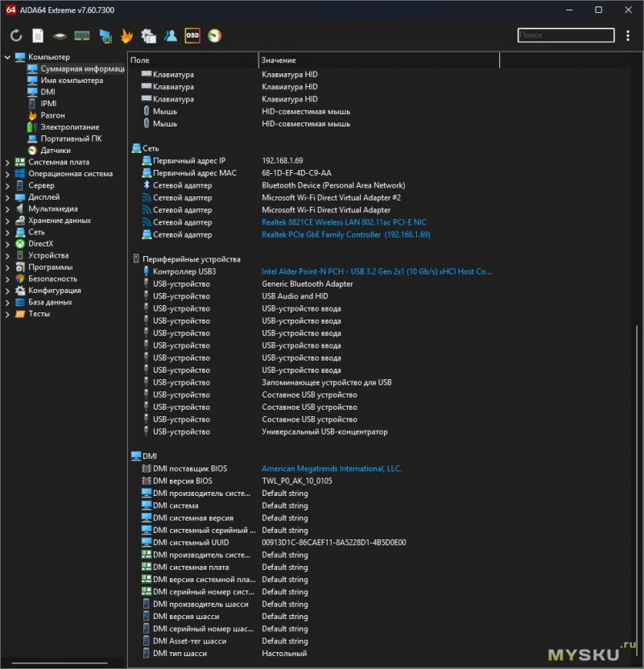Click the RAM memory module toolbar icon
The width and height of the screenshot is (644, 669).
pyautogui.click(x=82, y=36)
